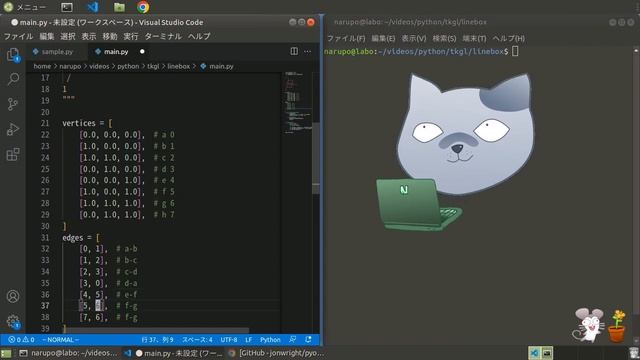This screenshot has height=360, width=640.
Task: Open the 表示 menu in VS Code
Action: [x=89, y=36]
